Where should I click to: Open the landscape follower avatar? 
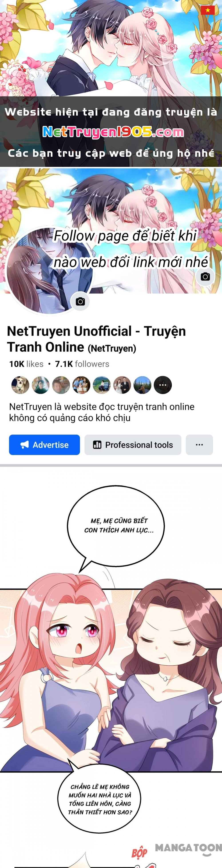coord(142,385)
